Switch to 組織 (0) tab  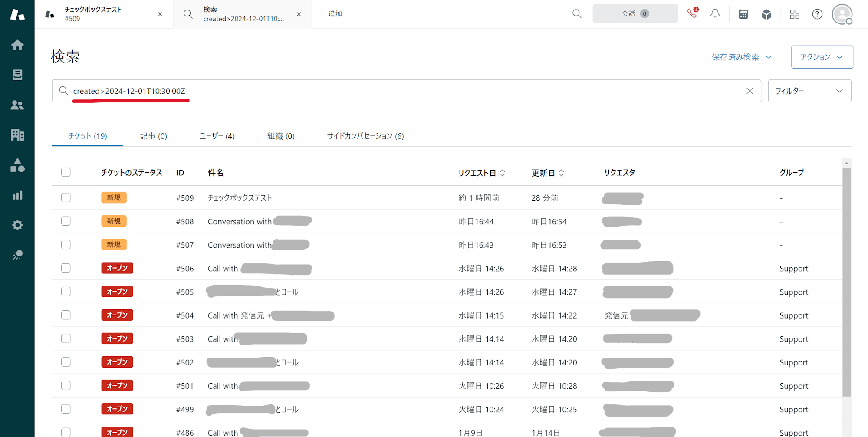tap(281, 136)
